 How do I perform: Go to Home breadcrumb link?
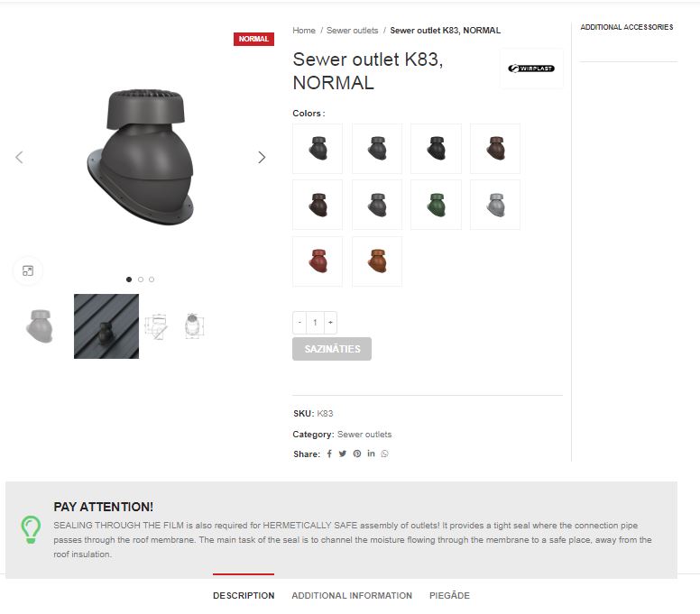[x=304, y=31]
